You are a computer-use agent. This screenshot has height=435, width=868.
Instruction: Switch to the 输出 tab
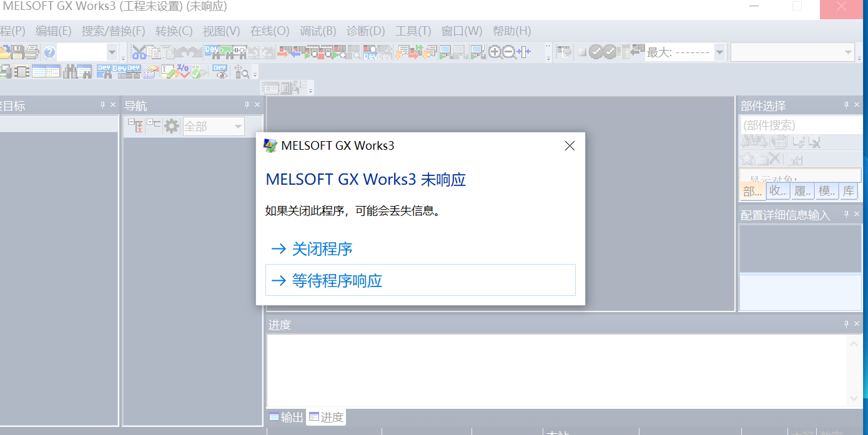pyautogui.click(x=287, y=417)
